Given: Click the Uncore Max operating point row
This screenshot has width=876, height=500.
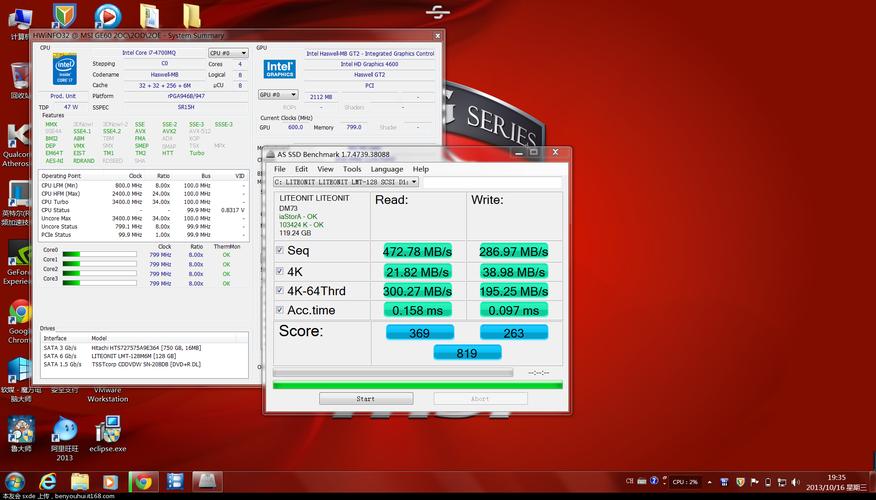Looking at the screenshot, I should click(144, 218).
